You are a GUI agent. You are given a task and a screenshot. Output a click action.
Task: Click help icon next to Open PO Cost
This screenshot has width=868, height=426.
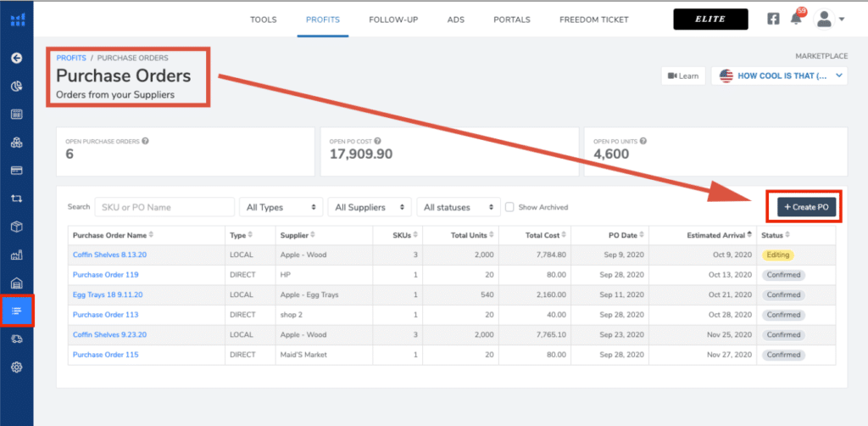tap(377, 141)
